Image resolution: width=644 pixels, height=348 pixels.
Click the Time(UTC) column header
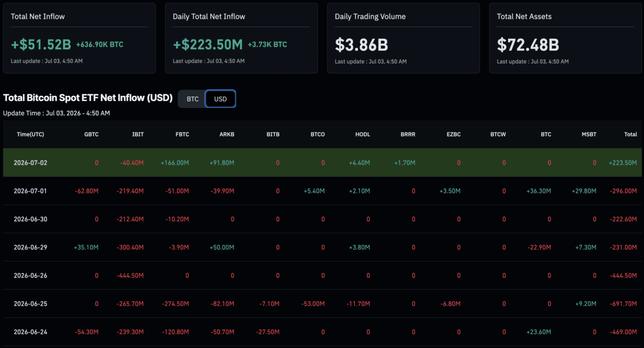click(x=30, y=134)
